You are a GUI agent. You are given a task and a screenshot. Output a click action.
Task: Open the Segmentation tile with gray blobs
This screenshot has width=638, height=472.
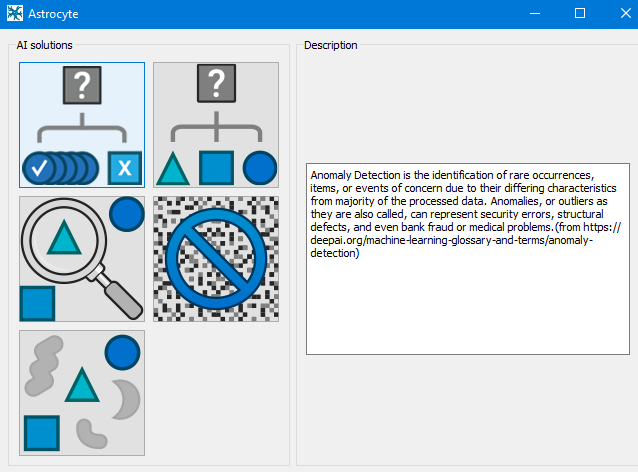tap(82, 392)
